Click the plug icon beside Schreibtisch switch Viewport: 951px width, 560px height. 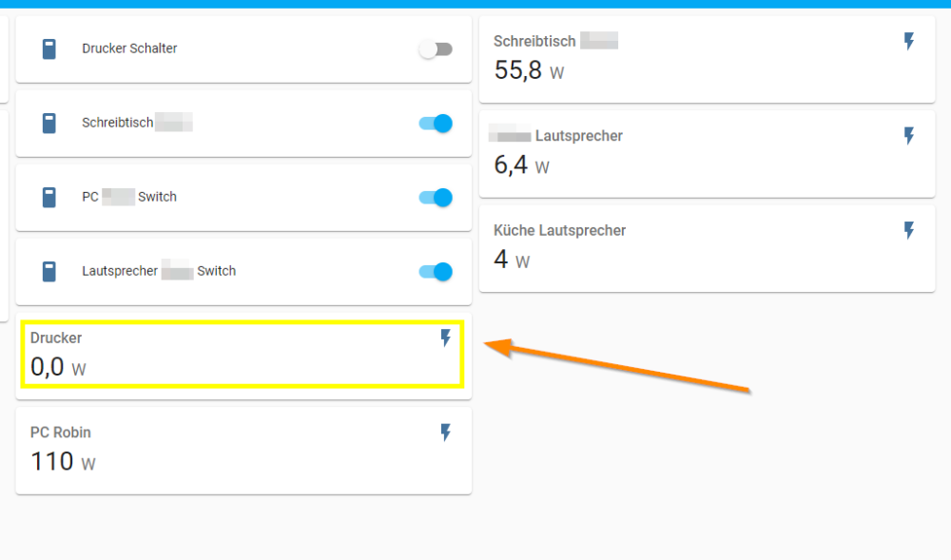point(49,123)
